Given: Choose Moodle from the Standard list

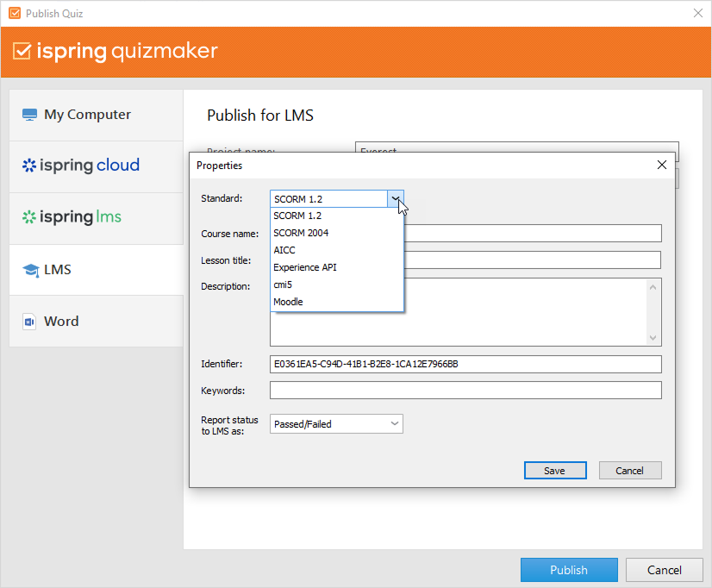Looking at the screenshot, I should [x=288, y=302].
